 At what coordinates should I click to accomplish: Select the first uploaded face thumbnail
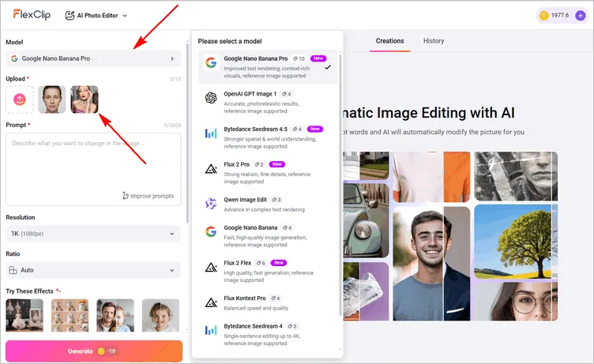click(52, 99)
